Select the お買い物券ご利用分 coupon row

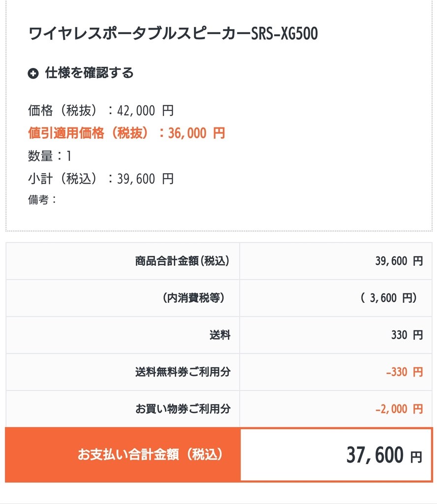tap(218, 409)
